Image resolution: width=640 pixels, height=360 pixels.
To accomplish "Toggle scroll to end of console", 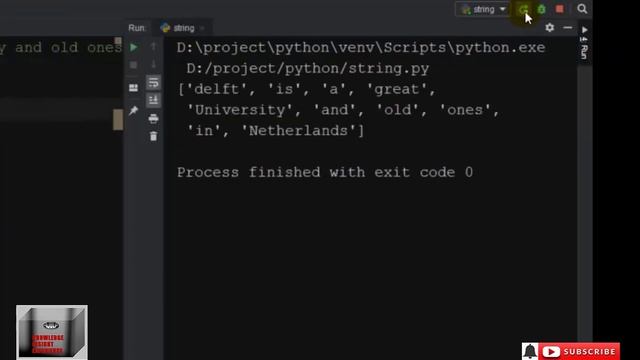I will click(153, 100).
